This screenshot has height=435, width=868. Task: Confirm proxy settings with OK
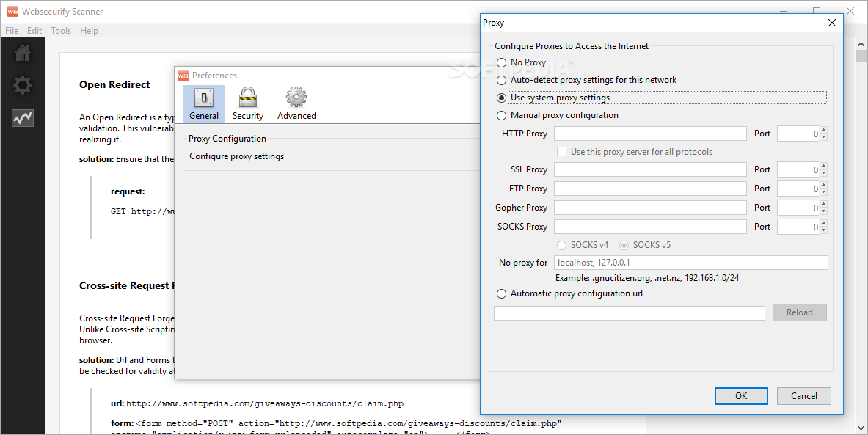[740, 395]
